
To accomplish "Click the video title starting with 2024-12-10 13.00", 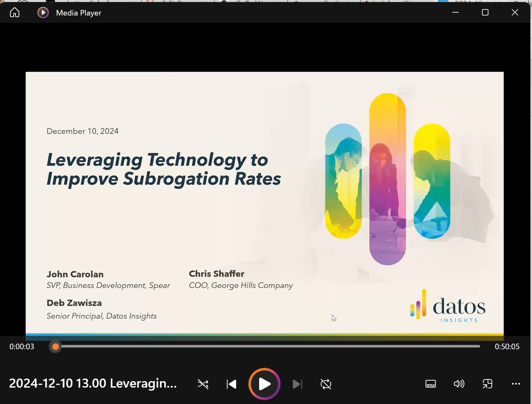I will (93, 383).
